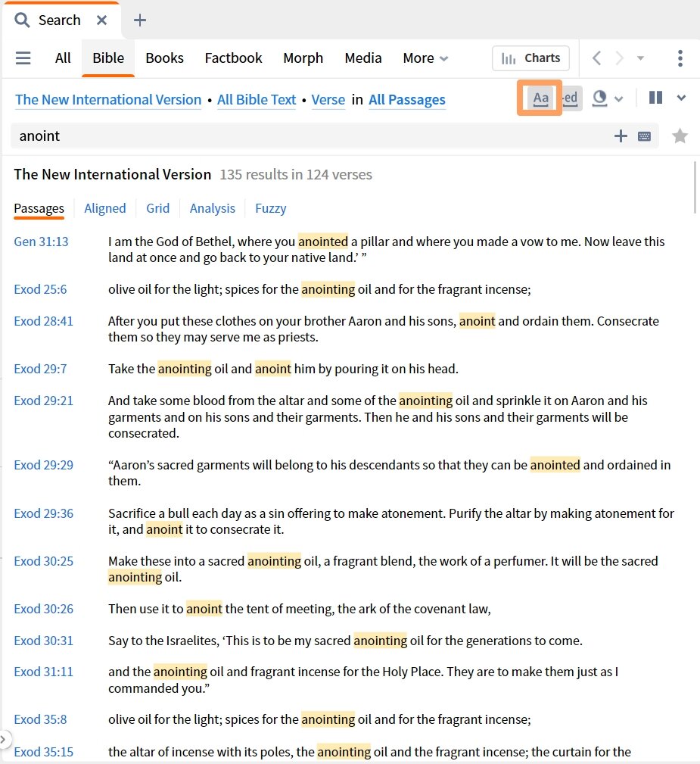Click the results scrollbar

coord(695,188)
